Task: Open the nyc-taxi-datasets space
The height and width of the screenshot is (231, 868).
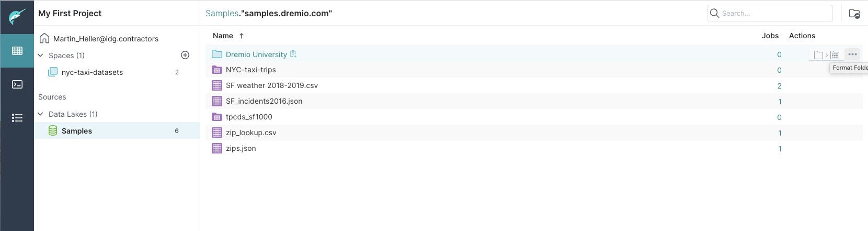Action: point(92,72)
